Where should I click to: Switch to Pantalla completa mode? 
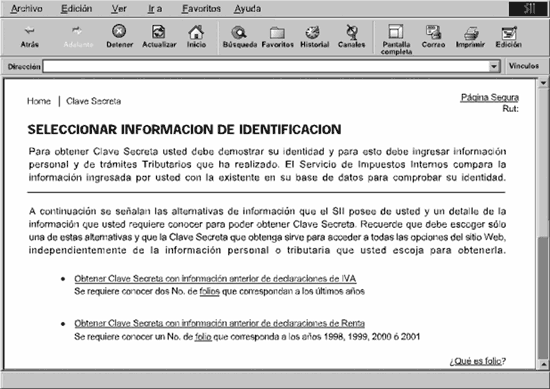pos(396,39)
